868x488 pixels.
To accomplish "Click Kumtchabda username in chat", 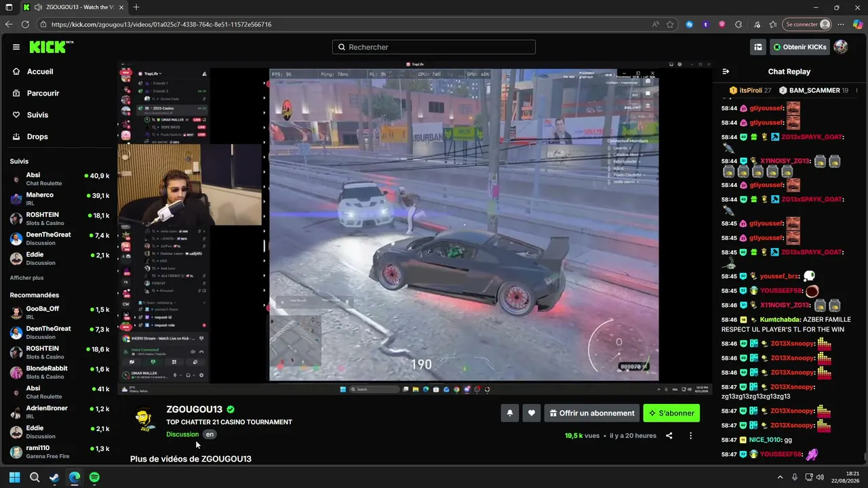I will [780, 319].
